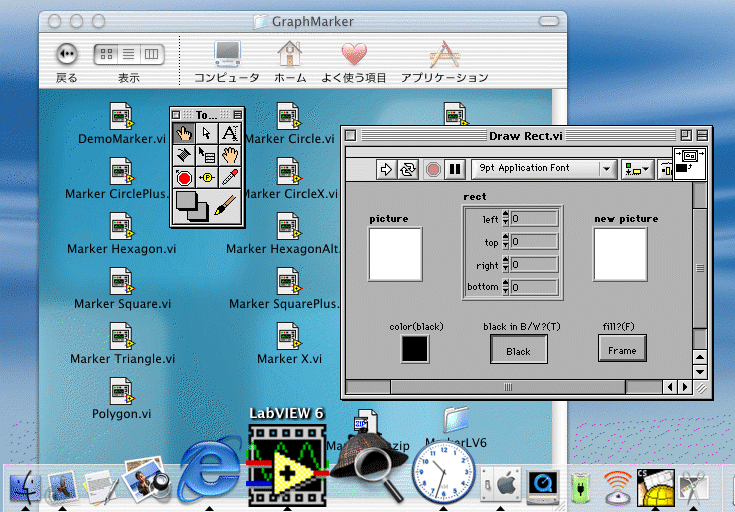The height and width of the screenshot is (512, 735).
Task: Select the Positioning arrow tool
Action: tap(207, 133)
